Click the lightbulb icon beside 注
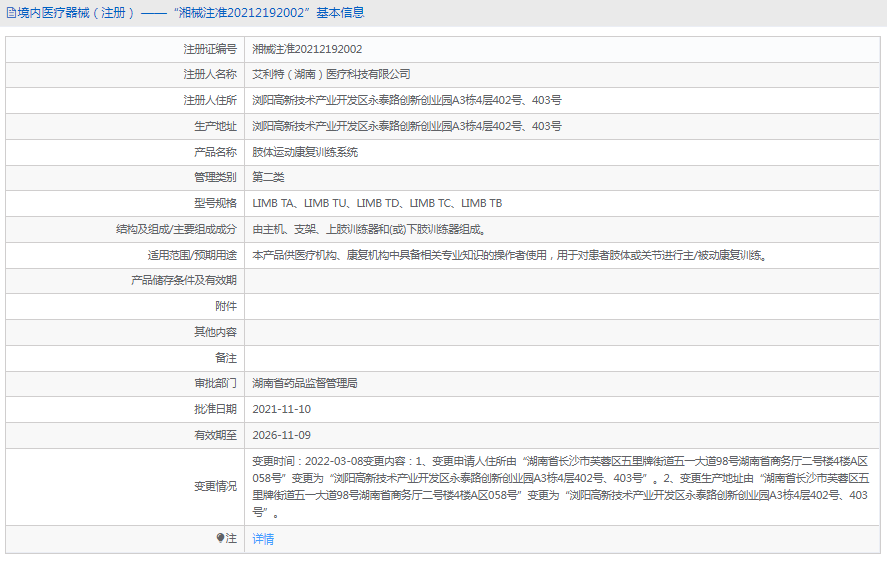887x561 pixels. 220,538
